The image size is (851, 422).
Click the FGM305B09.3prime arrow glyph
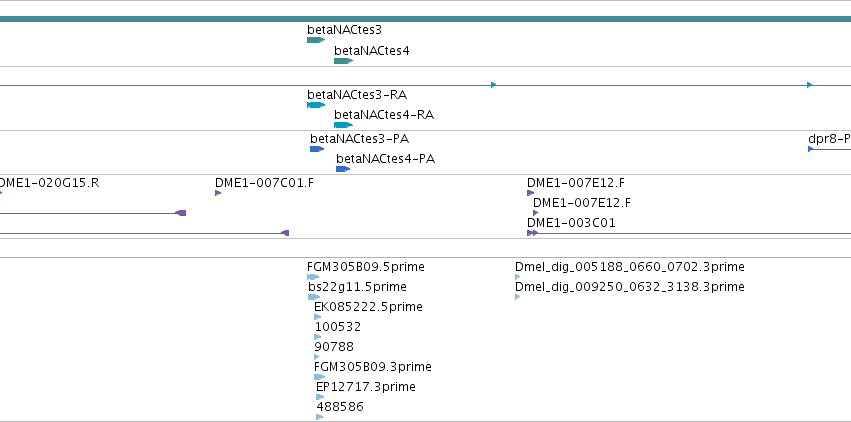coord(319,377)
